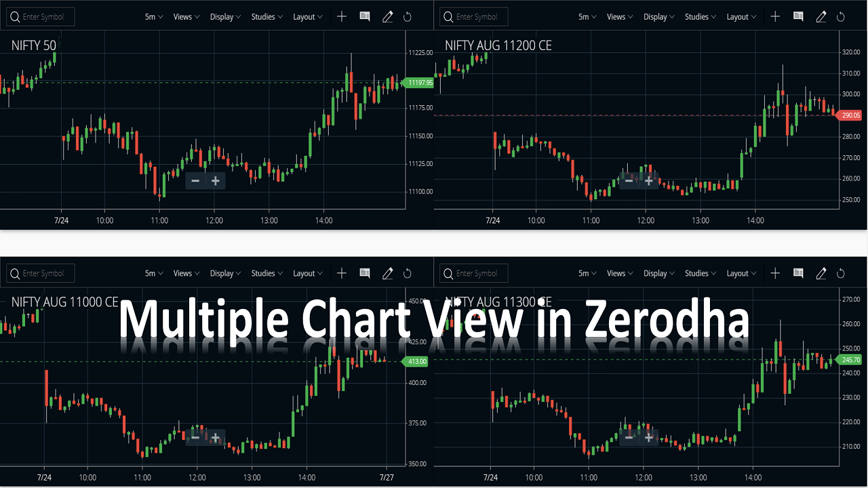Open Display dropdown in NIFTY 50 chart
This screenshot has width=868, height=488.
click(226, 17)
